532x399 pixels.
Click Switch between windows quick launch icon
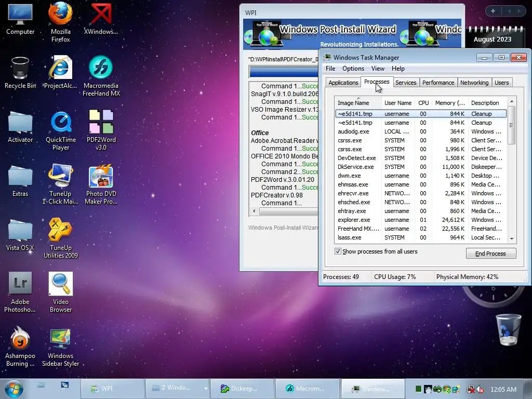65,385
